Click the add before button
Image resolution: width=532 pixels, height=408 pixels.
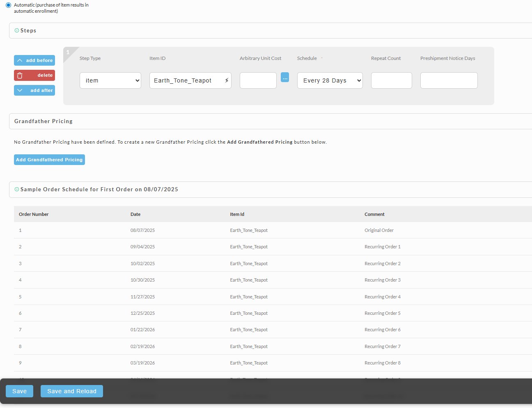coord(34,60)
